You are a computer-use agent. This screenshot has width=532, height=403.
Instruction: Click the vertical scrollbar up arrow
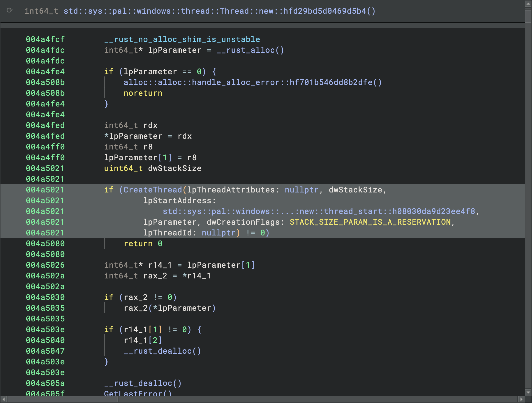pyautogui.click(x=528, y=4)
